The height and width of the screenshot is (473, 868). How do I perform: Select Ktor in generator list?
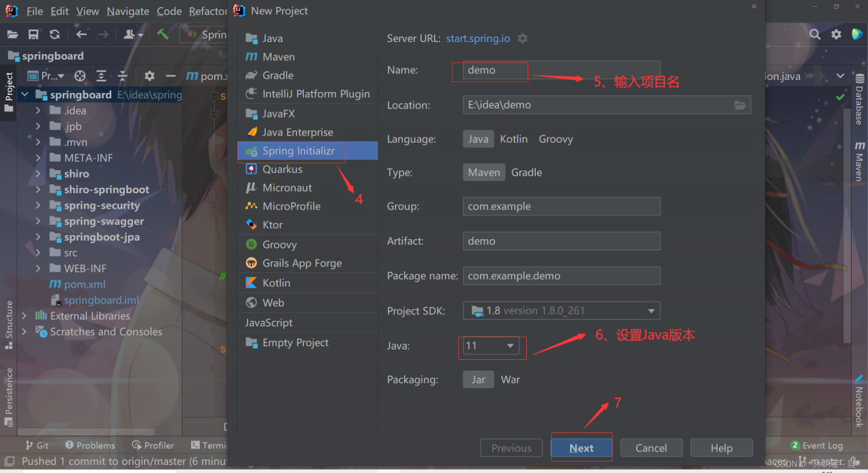click(307, 225)
